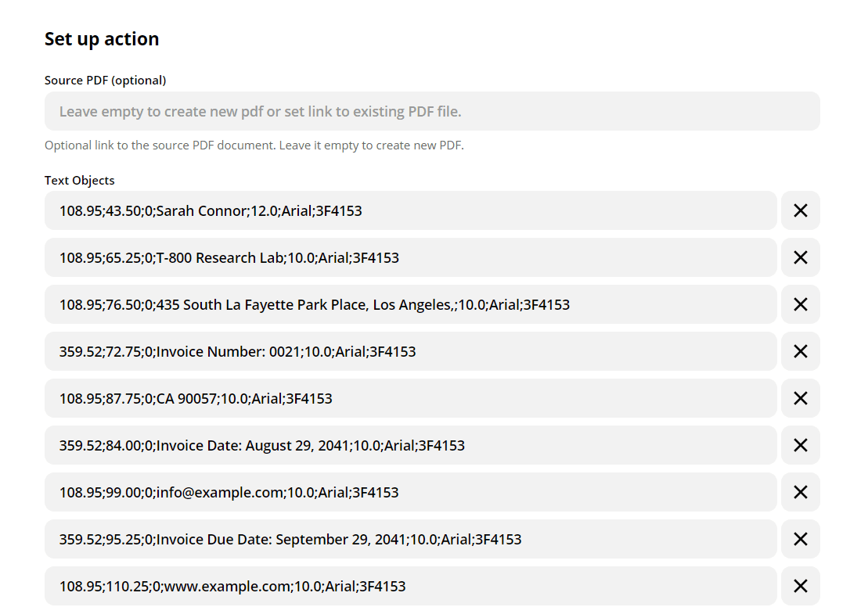Click the Text Objects section label
This screenshot has height=607, width=868.
[x=80, y=181]
